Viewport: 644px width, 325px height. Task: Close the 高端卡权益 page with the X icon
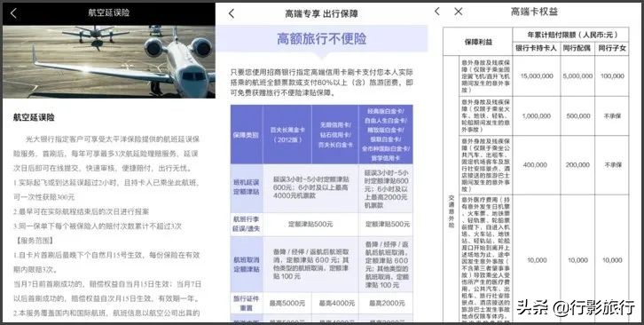[x=459, y=12]
